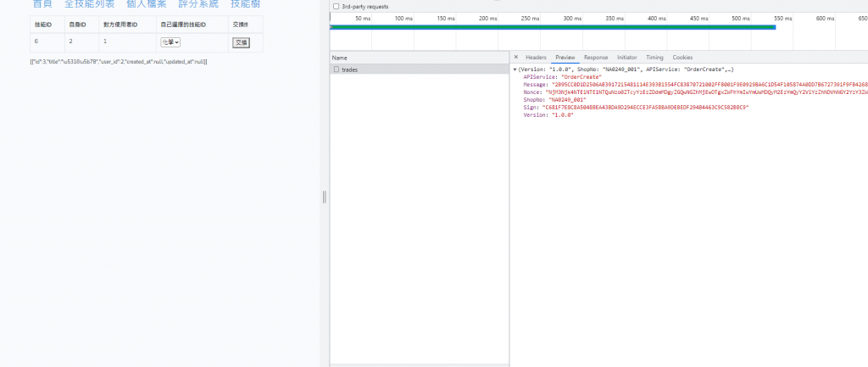Switch to the Preview tab
Screen dimensions: 868x367
[565, 58]
